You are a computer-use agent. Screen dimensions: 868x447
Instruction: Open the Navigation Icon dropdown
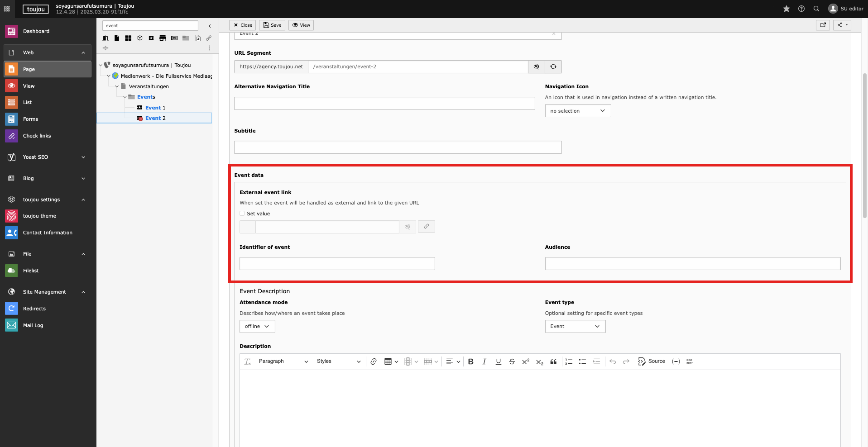578,111
